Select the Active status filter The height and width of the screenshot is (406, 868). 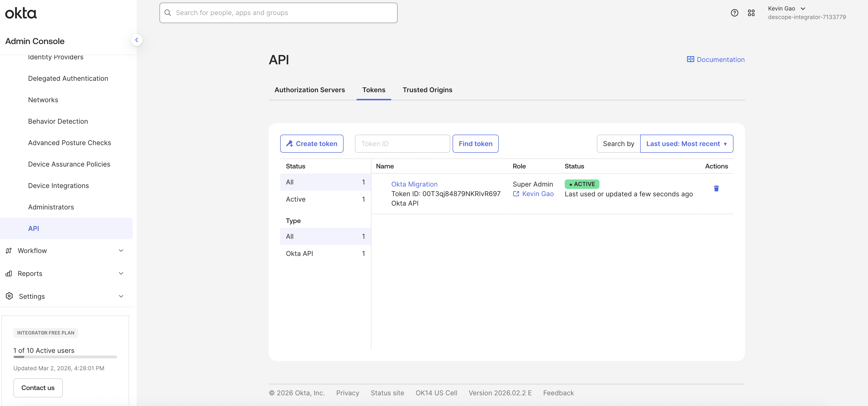click(x=295, y=199)
